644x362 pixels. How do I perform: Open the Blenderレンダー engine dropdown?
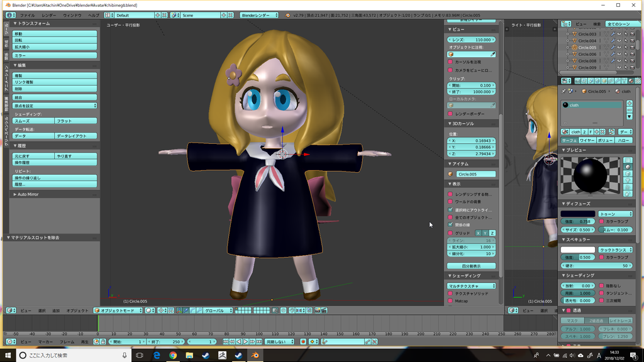[259, 15]
